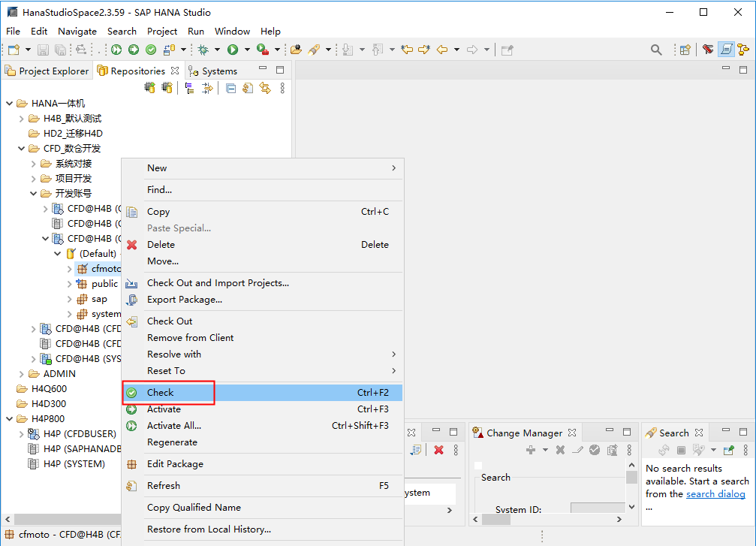Choose Activate in the context menu
This screenshot has height=546, width=756.
pos(262,409)
